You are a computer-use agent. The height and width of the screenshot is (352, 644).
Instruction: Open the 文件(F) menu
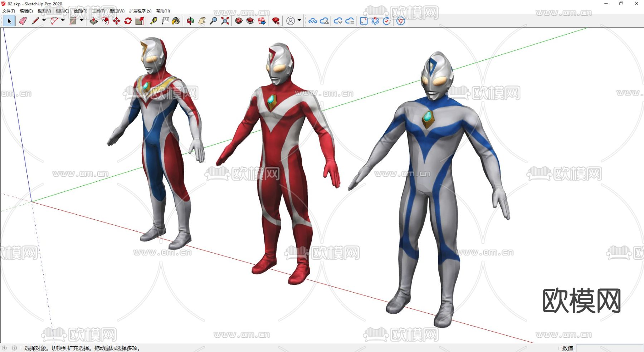(x=9, y=11)
